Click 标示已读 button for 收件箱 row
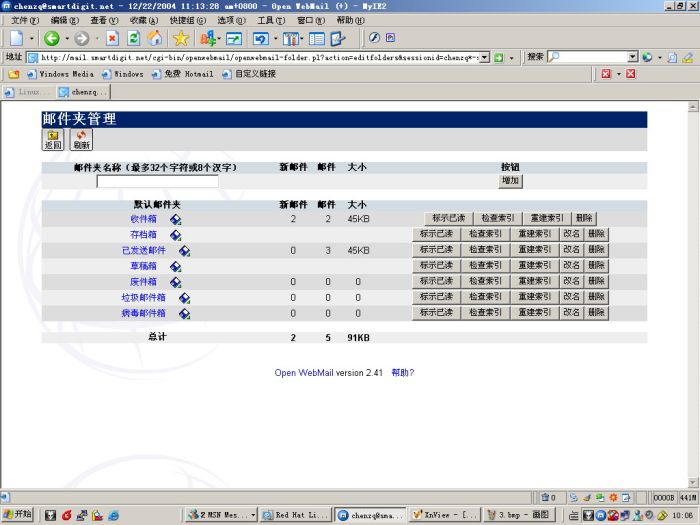 [448, 218]
